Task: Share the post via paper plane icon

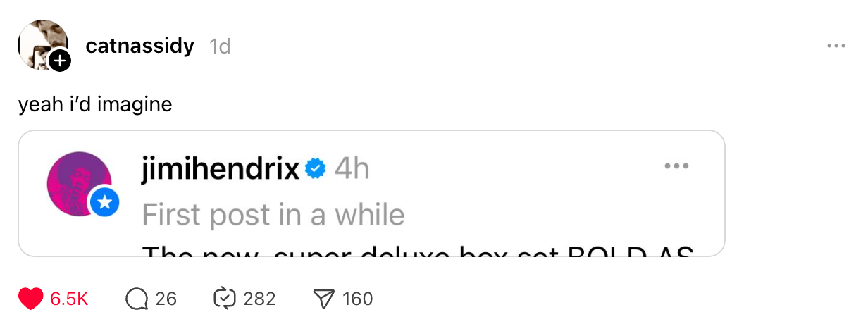Action: (x=322, y=299)
